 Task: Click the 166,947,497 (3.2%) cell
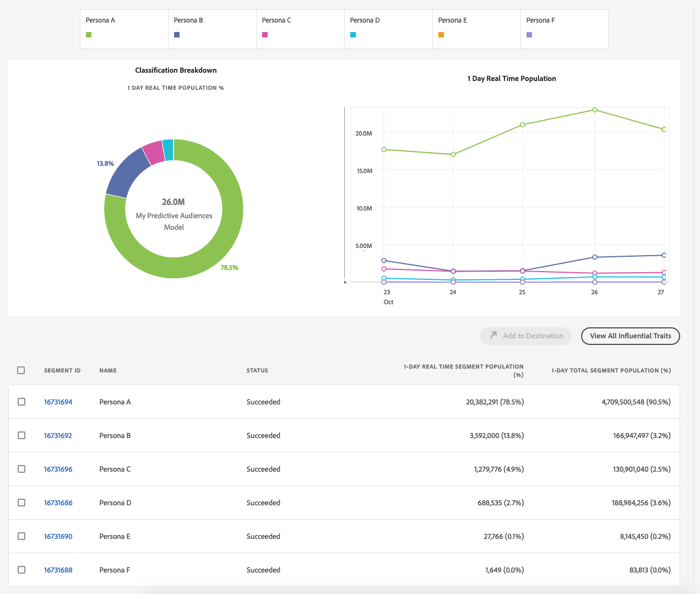[642, 435]
